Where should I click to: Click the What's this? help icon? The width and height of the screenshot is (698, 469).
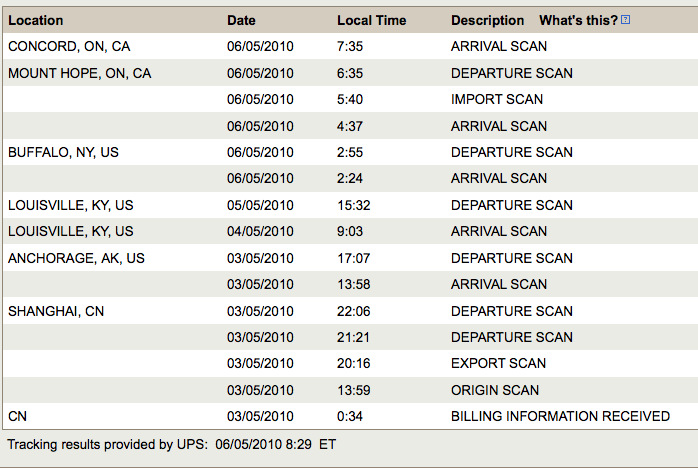pos(625,20)
